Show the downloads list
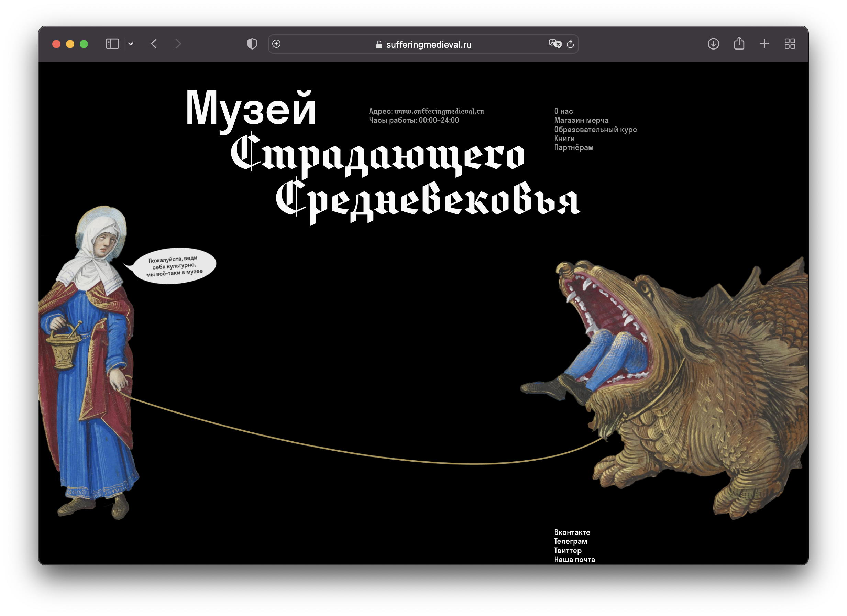847x616 pixels. (x=713, y=44)
